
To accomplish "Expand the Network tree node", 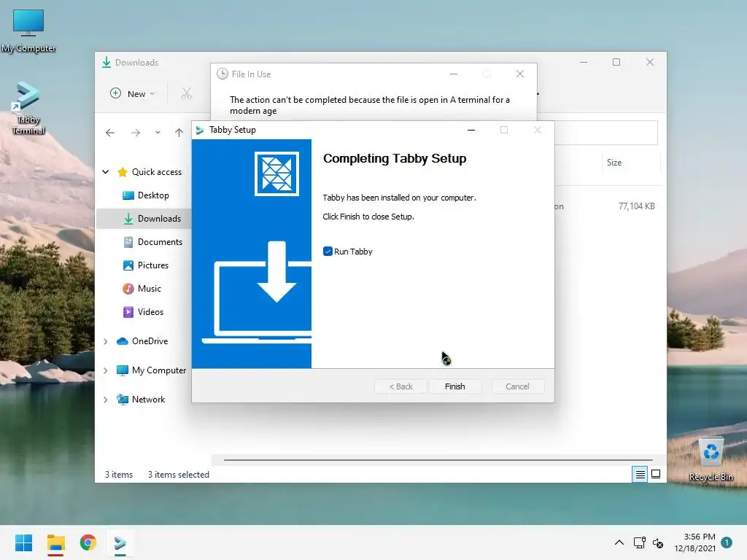I will (x=106, y=400).
